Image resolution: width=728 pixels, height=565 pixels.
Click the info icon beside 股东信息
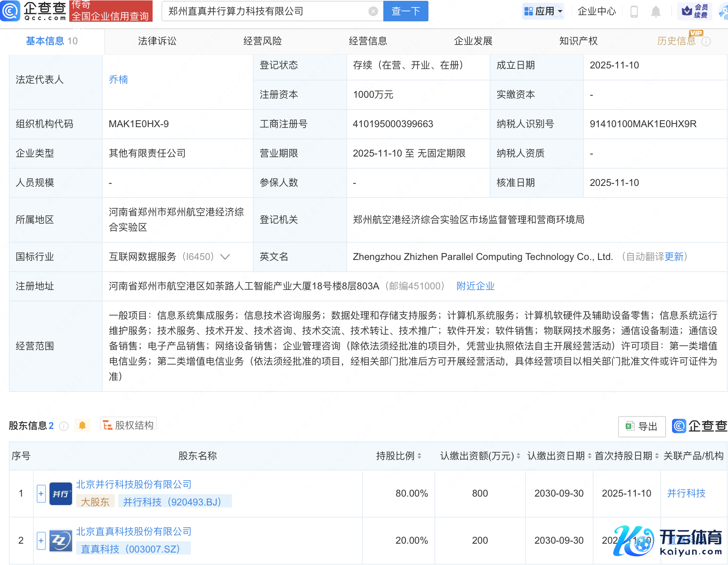point(64,426)
